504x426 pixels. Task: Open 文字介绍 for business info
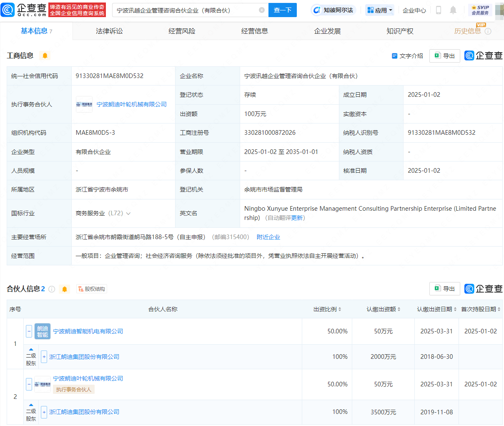[x=407, y=56]
